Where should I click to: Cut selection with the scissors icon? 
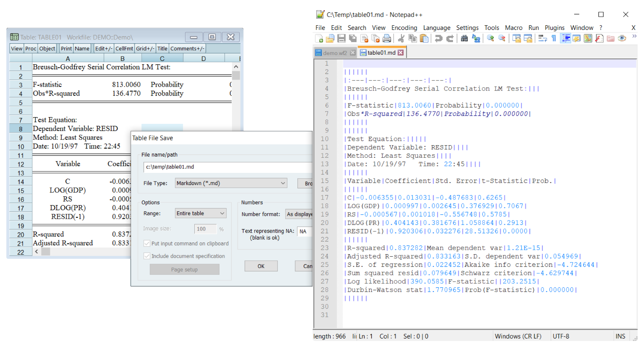401,38
